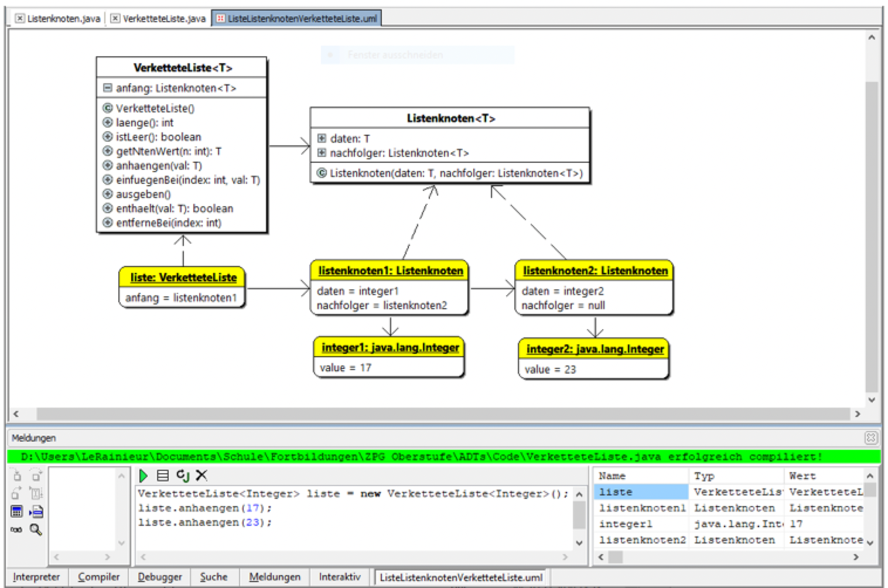Screen dimensions: 888x588
Task: Open the Debugger tab at the bottom
Action: (x=159, y=577)
